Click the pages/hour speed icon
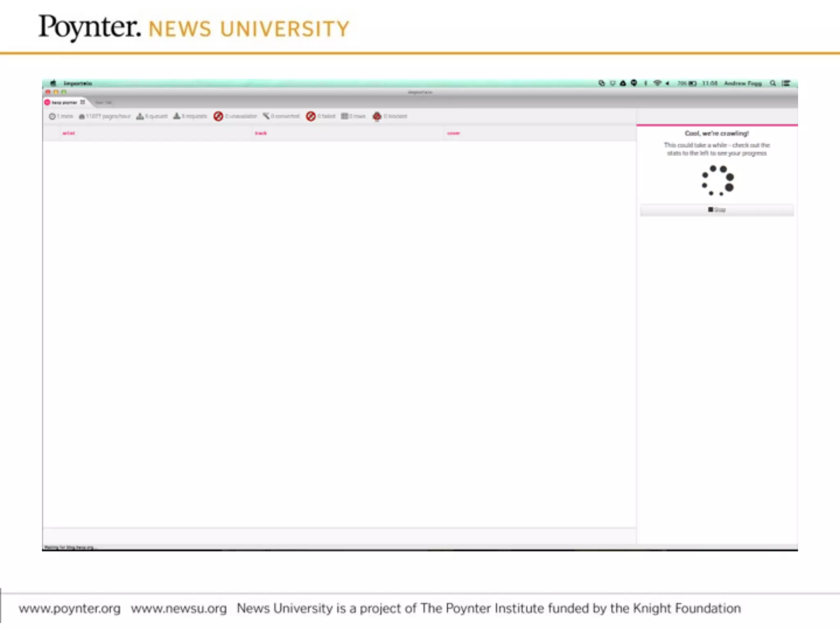 (82, 116)
